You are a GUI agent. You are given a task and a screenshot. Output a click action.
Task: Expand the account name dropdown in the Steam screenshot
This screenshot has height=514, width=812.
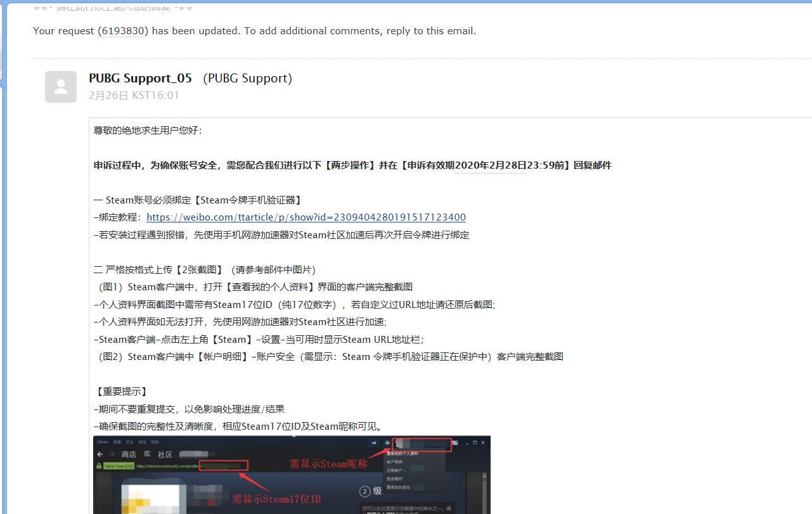click(x=422, y=442)
